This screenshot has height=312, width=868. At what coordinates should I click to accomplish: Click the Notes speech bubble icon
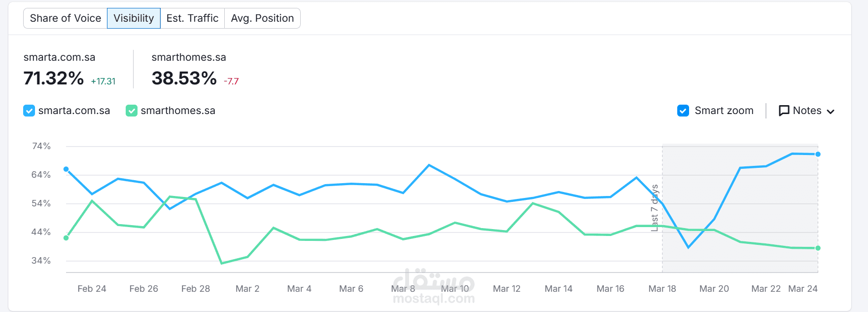pos(784,111)
